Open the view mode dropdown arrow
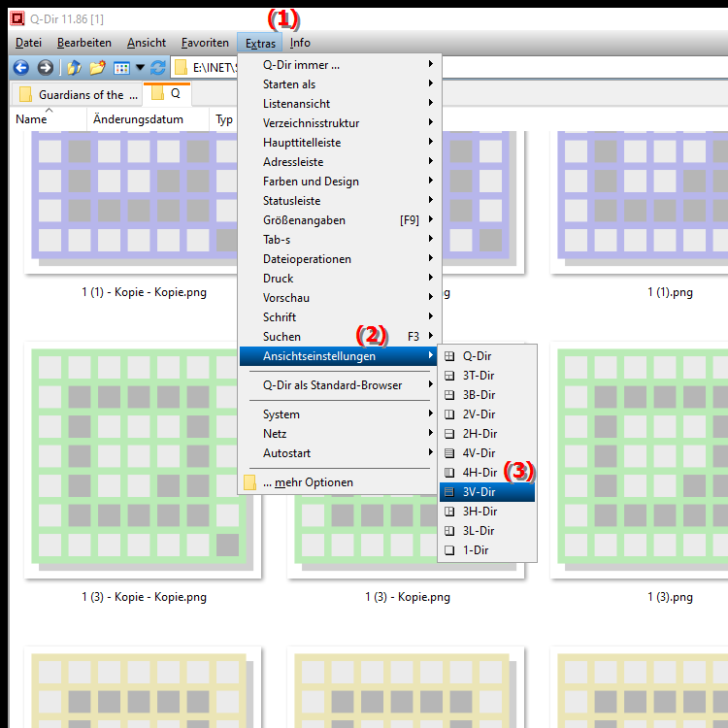 (x=140, y=68)
